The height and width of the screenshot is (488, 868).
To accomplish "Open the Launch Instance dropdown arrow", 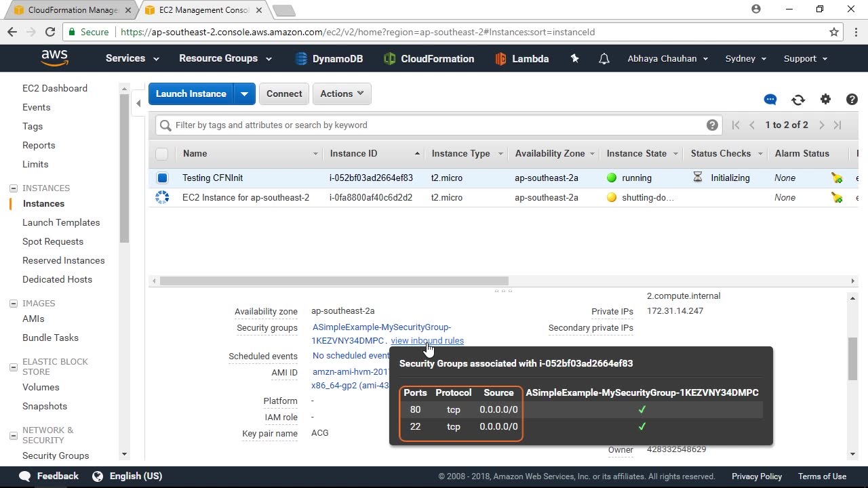I will pyautogui.click(x=244, y=94).
